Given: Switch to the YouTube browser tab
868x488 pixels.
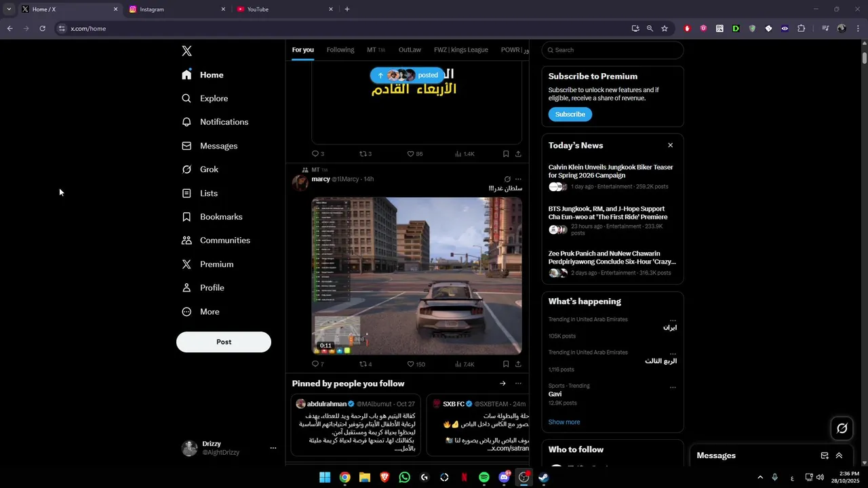Looking at the screenshot, I should tap(285, 9).
